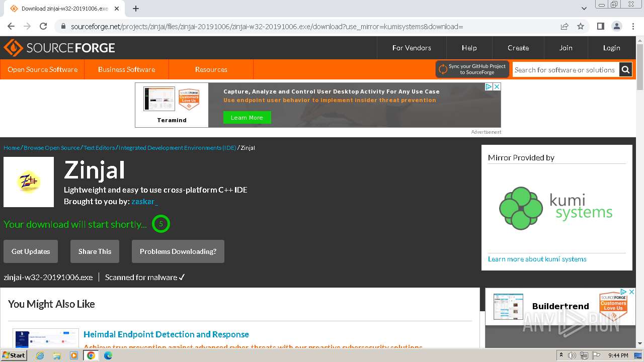Open media player taskbar icon
This screenshot has width=644, height=362.
pos(74,355)
